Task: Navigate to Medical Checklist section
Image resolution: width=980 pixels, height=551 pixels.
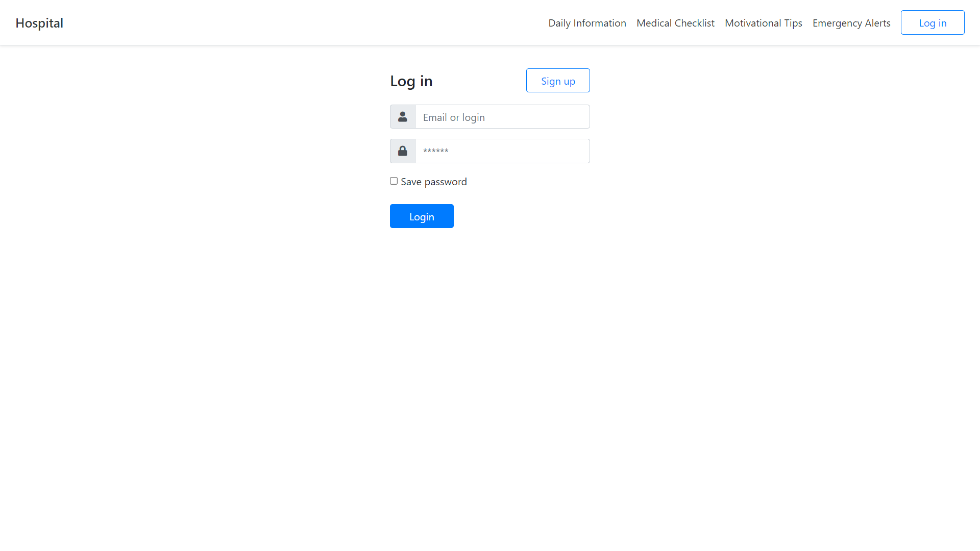Action: point(675,22)
